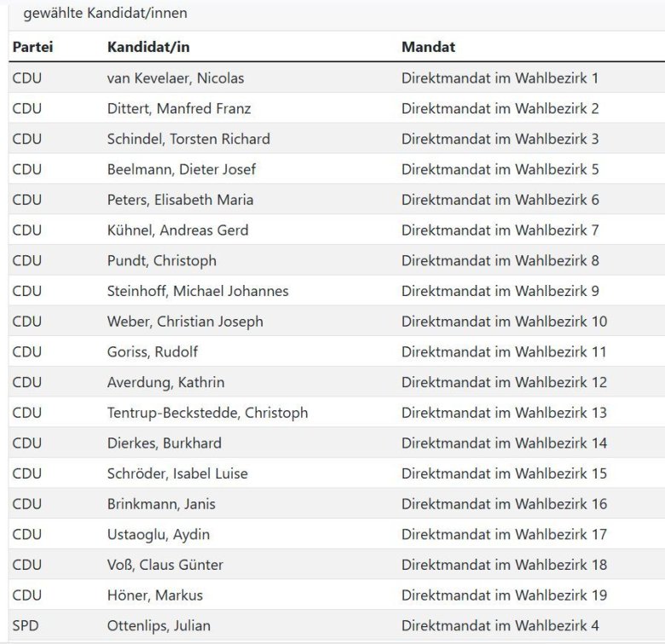Select candidate Dittert, Manfred Franz
This screenshot has height=644, width=665.
(x=179, y=108)
